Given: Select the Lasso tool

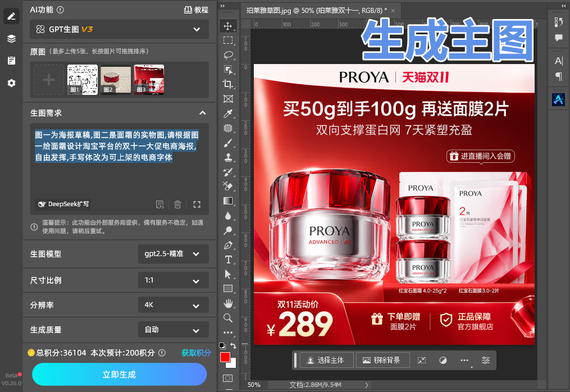Looking at the screenshot, I should click(228, 55).
